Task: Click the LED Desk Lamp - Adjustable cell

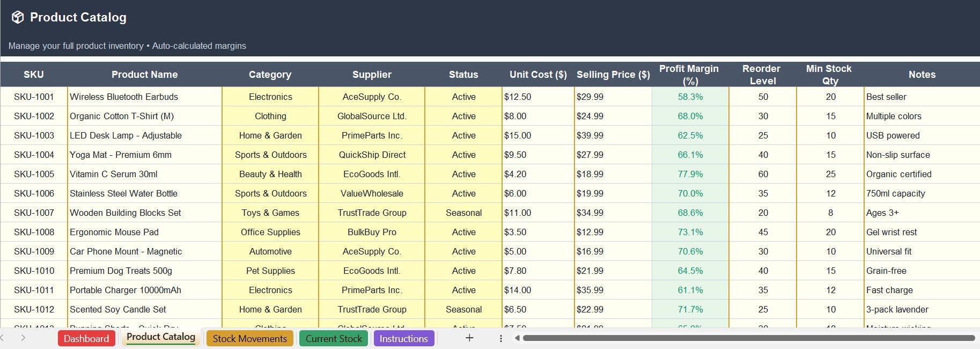Action: click(144, 135)
